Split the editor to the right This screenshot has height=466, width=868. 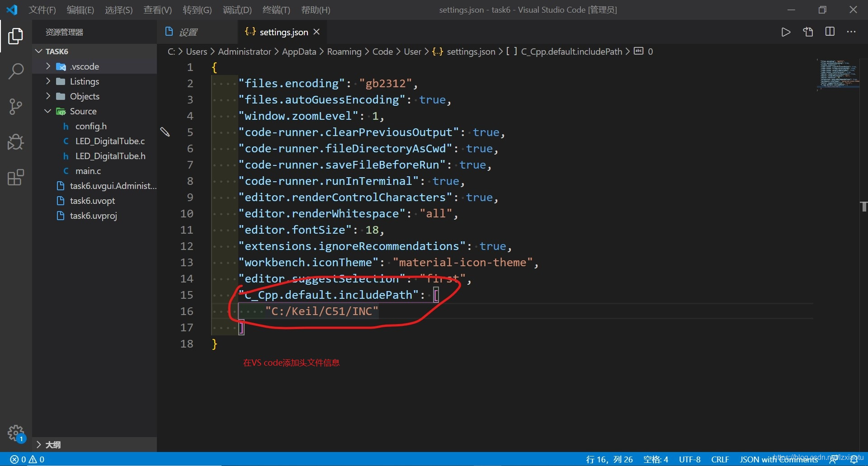(x=830, y=32)
